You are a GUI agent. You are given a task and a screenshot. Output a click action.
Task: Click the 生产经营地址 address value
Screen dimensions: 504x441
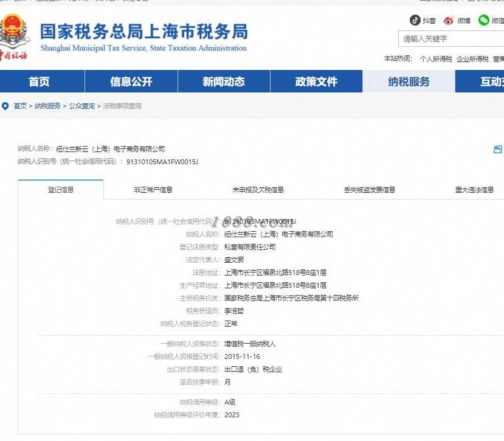(275, 285)
